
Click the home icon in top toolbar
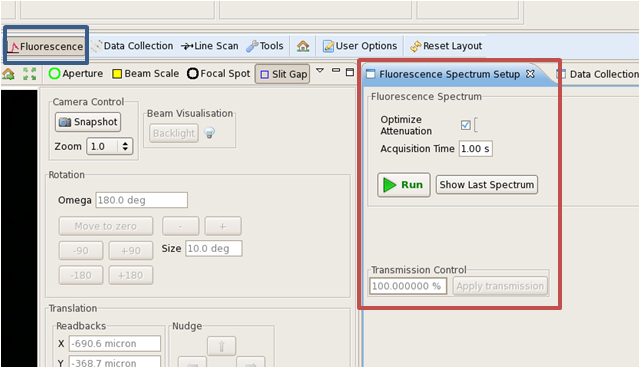click(303, 46)
